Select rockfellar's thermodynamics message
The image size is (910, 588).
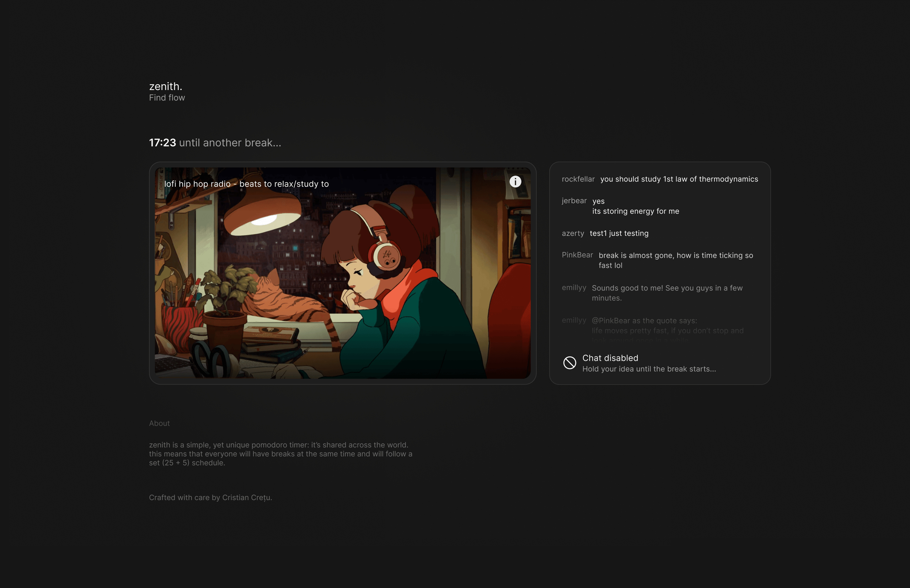[679, 180]
